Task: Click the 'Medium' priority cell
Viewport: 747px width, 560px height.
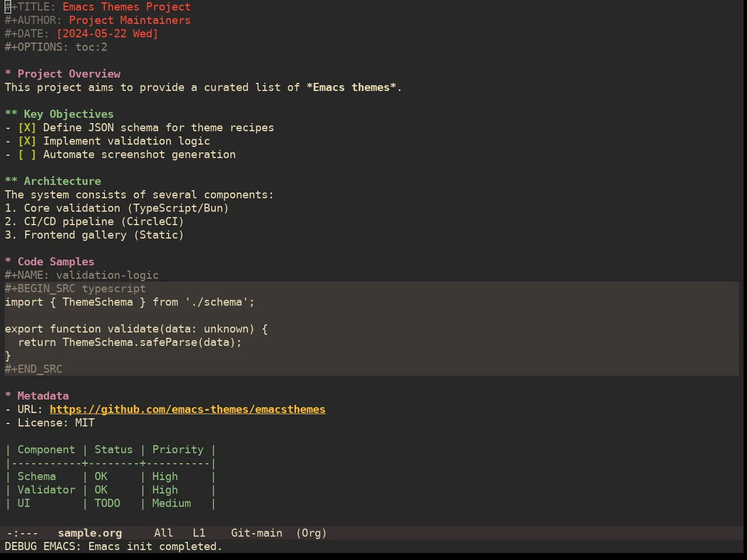Action: (172, 503)
